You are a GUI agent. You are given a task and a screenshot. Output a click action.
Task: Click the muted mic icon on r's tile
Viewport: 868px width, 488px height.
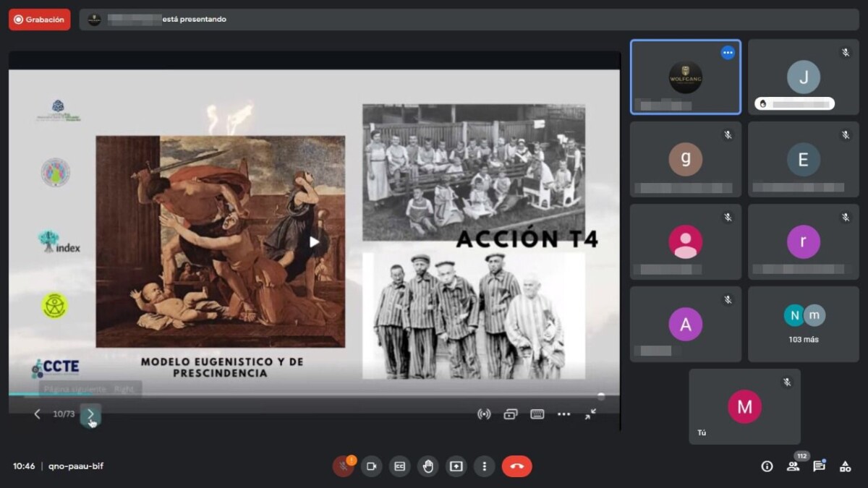pos(846,218)
